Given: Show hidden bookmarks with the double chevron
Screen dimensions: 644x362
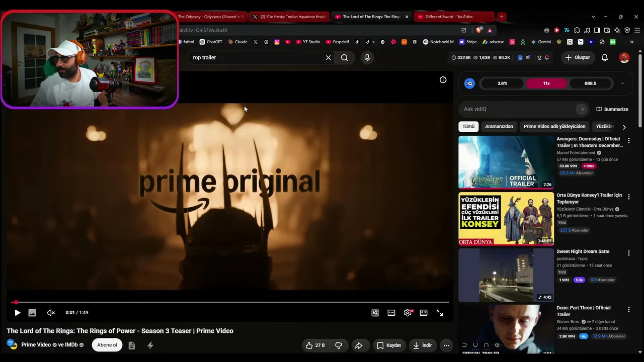Looking at the screenshot, I should click(x=632, y=42).
